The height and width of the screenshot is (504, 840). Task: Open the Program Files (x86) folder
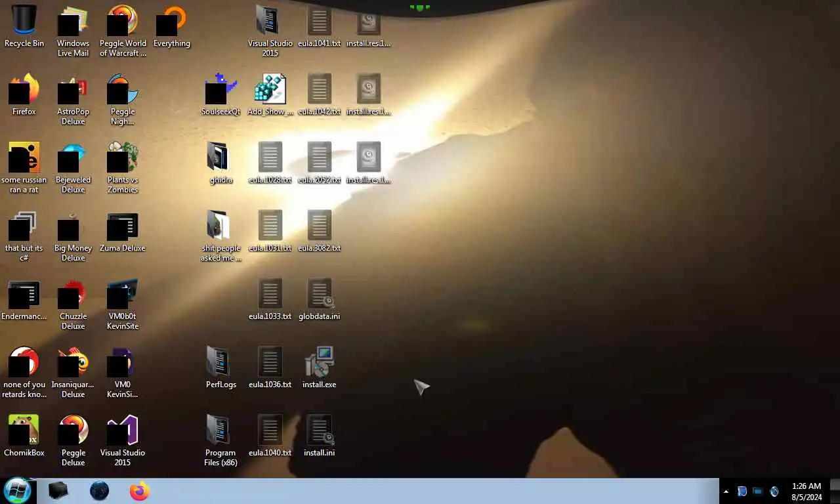pos(221,440)
